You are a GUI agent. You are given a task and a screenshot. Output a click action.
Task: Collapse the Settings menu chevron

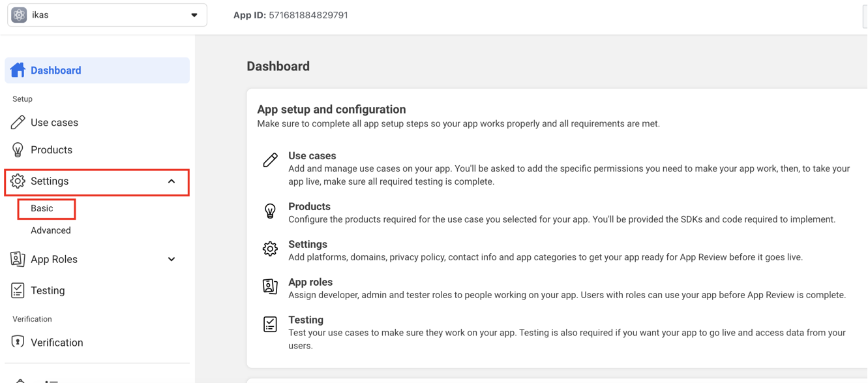pos(172,181)
